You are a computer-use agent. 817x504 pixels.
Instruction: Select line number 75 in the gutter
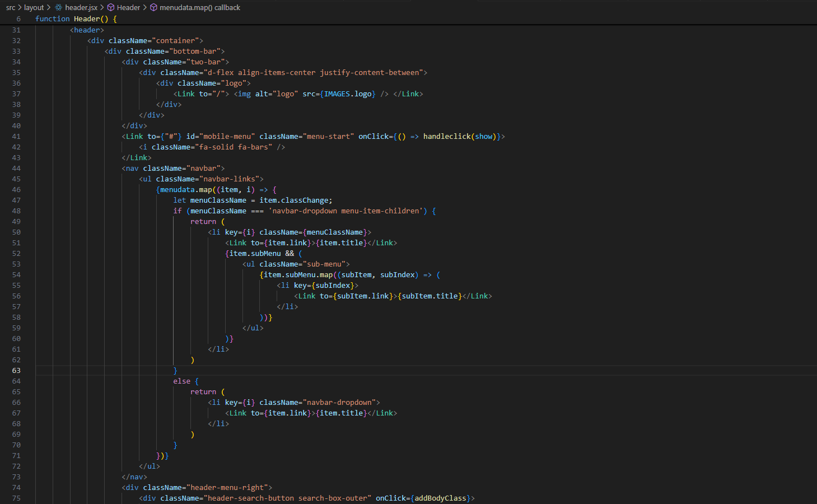[x=16, y=498]
